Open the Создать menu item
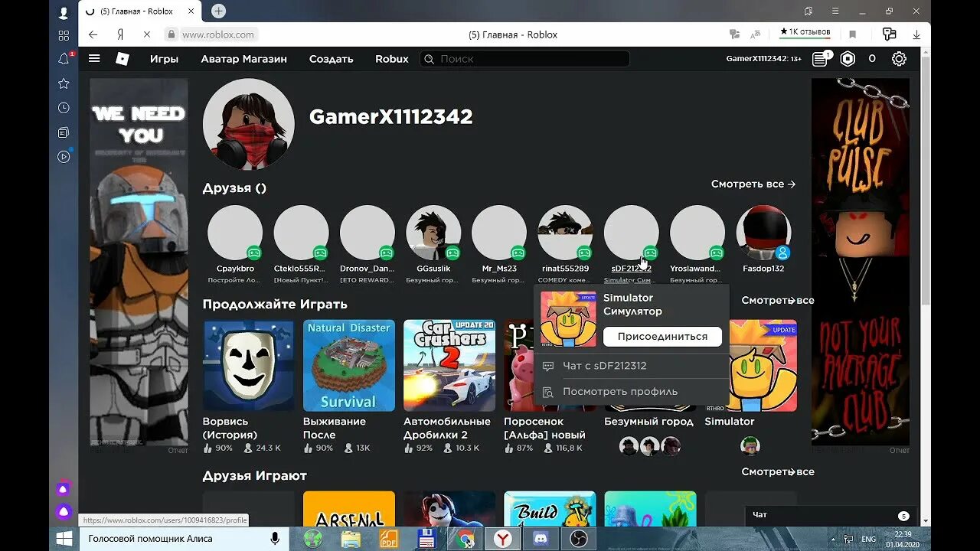 point(331,59)
